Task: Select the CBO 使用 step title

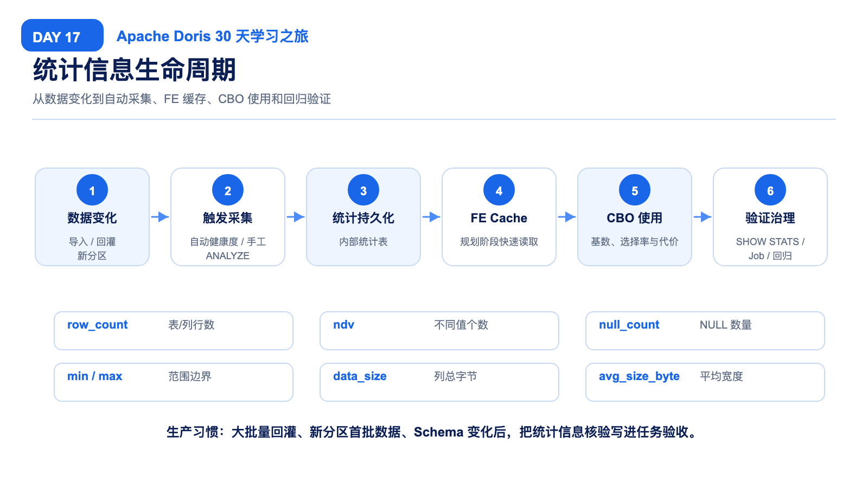Action: coord(635,218)
